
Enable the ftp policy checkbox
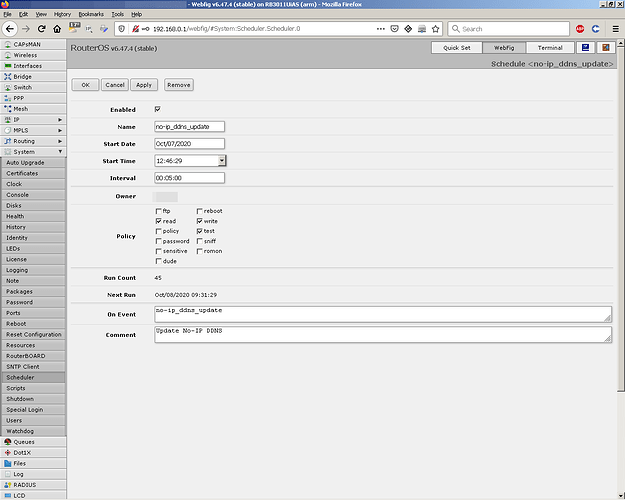158,211
